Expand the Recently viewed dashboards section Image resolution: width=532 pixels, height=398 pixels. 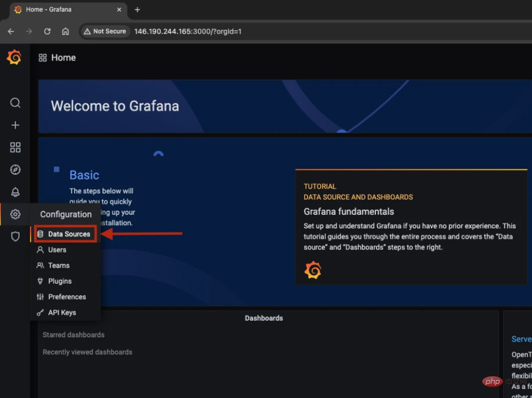[x=87, y=352]
